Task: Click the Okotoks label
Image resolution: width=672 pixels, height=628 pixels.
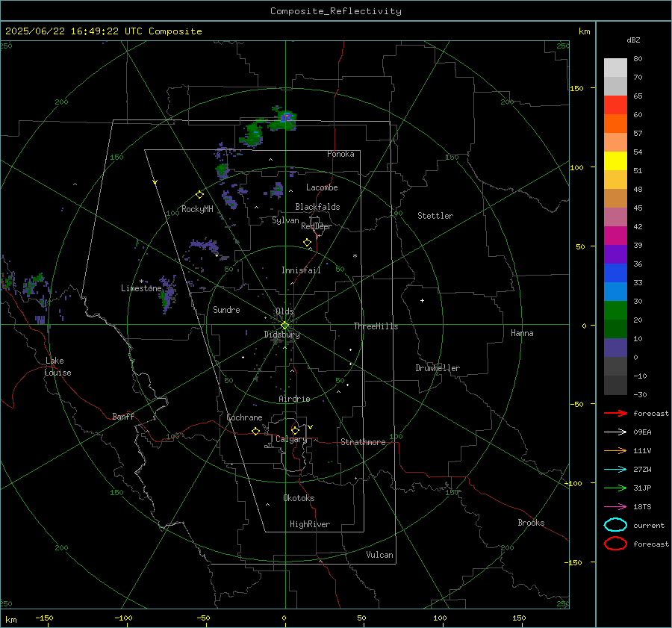Action: click(x=299, y=498)
